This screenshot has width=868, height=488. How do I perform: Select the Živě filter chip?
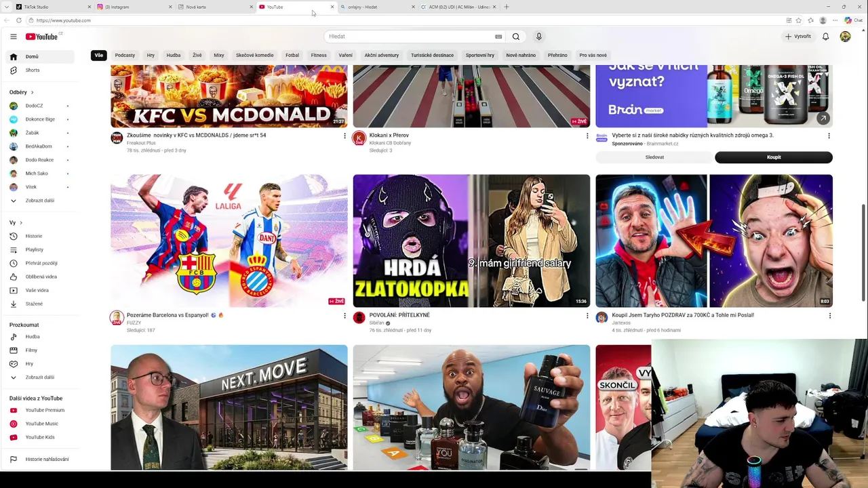coord(197,56)
